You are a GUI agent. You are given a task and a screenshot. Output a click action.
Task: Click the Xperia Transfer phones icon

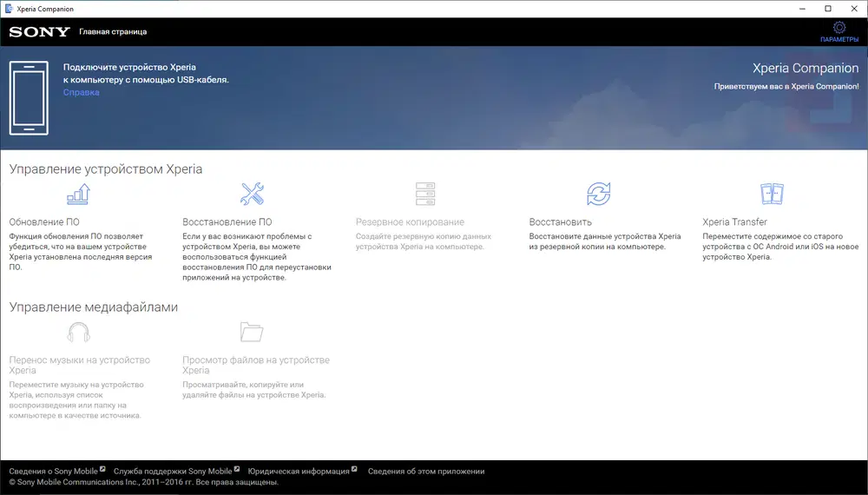click(x=772, y=194)
